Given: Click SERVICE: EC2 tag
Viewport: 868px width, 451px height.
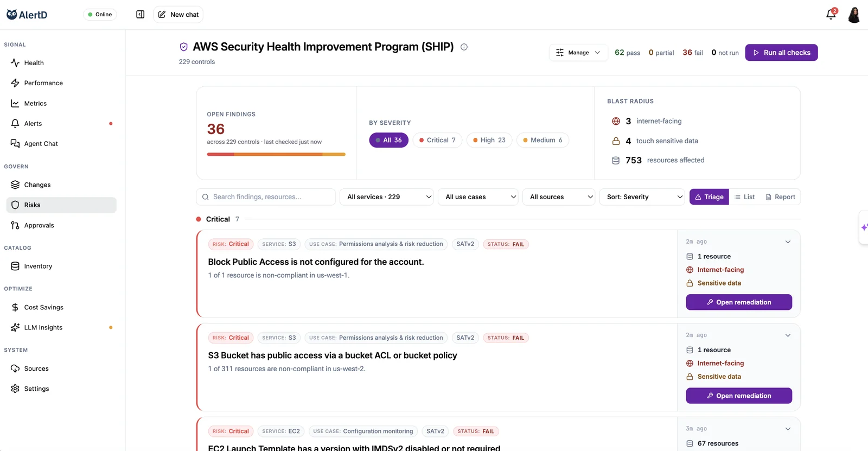Looking at the screenshot, I should click(x=281, y=431).
